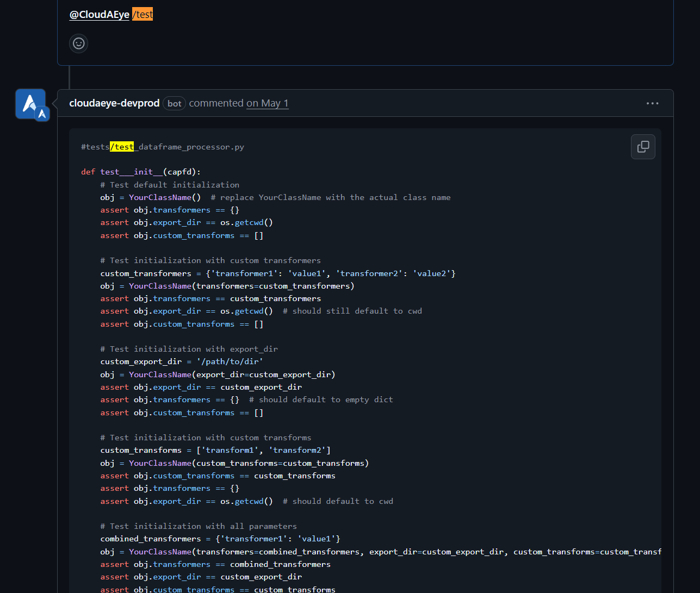Viewport: 700px width, 593px height.
Task: Click the smiley face reaction button
Action: pos(78,43)
